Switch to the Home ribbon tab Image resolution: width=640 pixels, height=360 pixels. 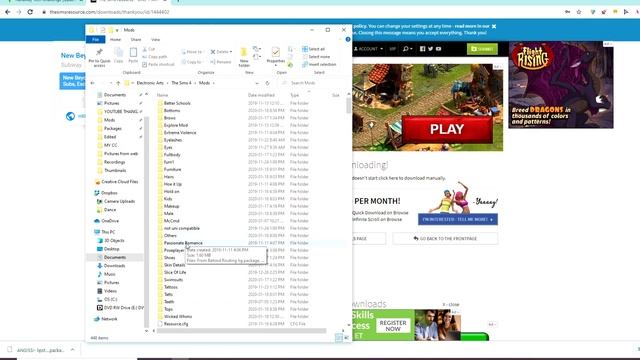coord(116,40)
